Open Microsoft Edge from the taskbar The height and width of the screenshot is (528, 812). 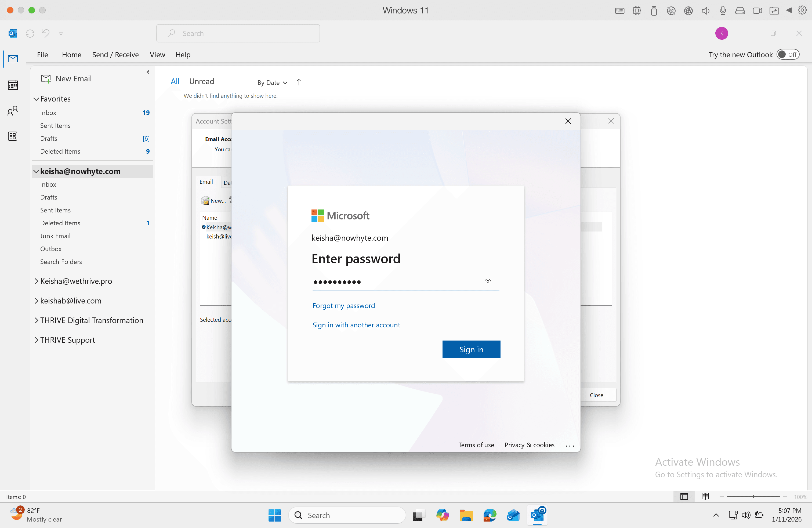(x=490, y=515)
